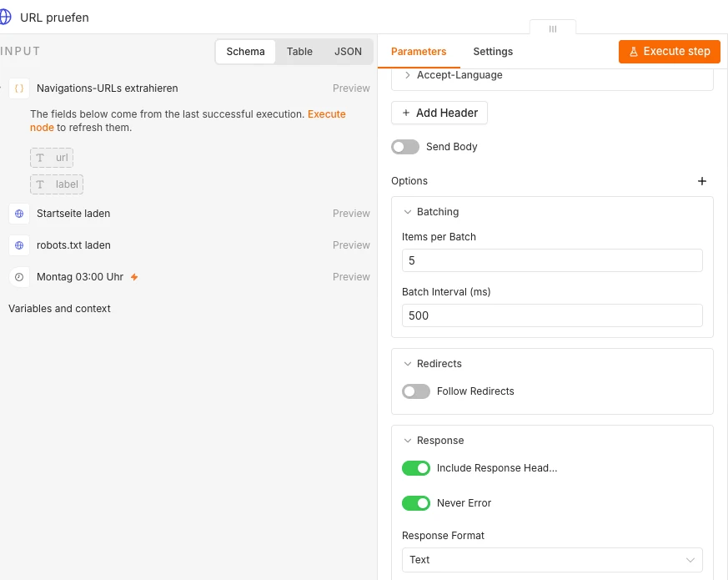Switch to the JSON view tab
The image size is (728, 580).
point(349,52)
